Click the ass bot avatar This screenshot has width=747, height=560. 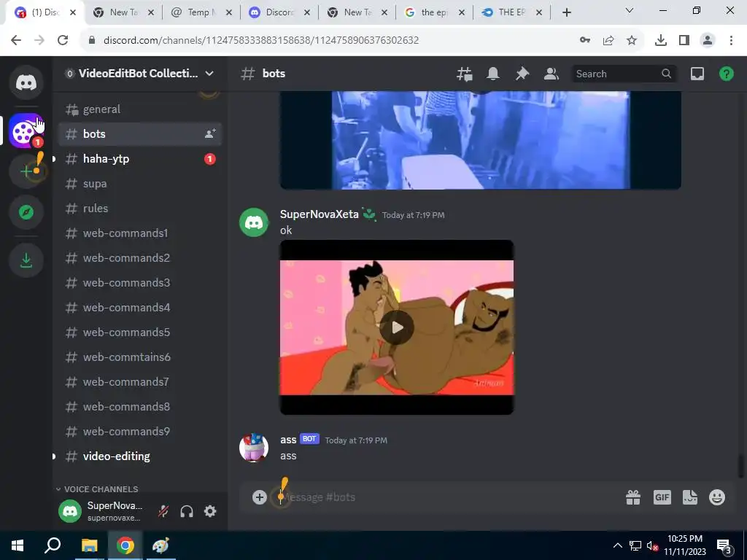click(254, 447)
